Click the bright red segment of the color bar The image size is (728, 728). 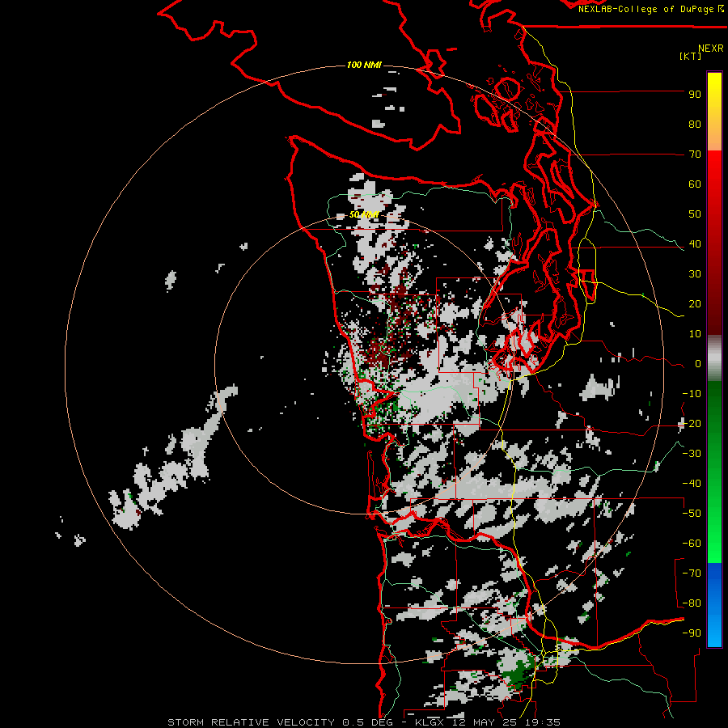coord(714,176)
